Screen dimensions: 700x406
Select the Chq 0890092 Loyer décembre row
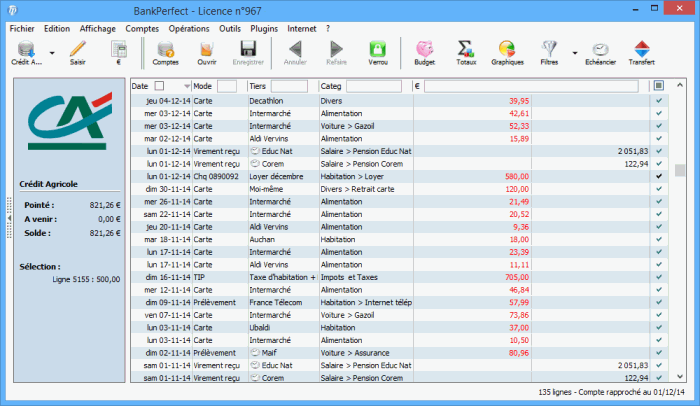(x=399, y=176)
